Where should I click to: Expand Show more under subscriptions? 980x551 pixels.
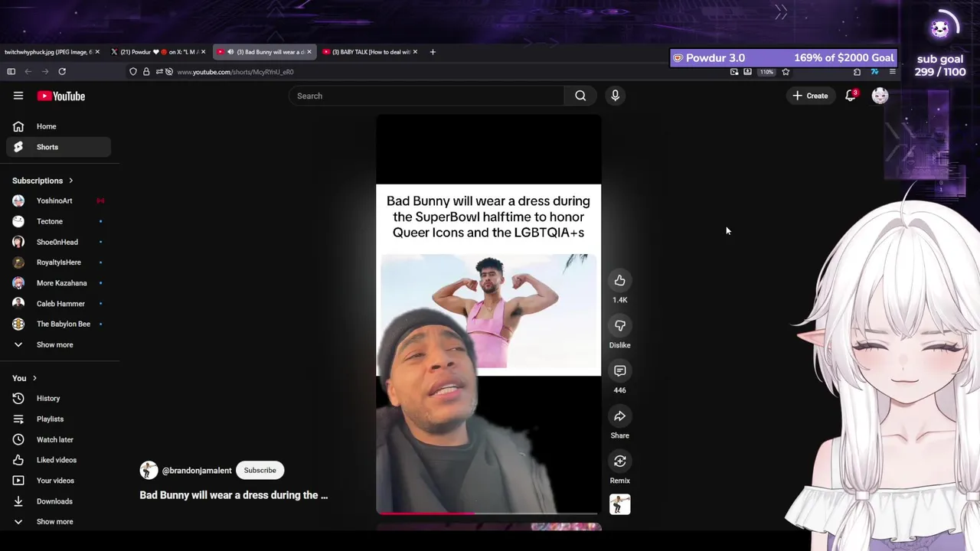click(58, 344)
